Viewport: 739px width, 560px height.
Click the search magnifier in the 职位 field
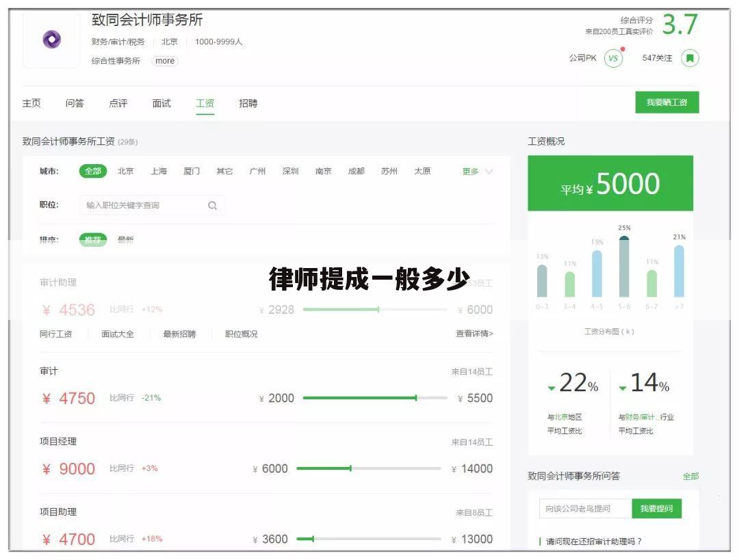[x=213, y=205]
